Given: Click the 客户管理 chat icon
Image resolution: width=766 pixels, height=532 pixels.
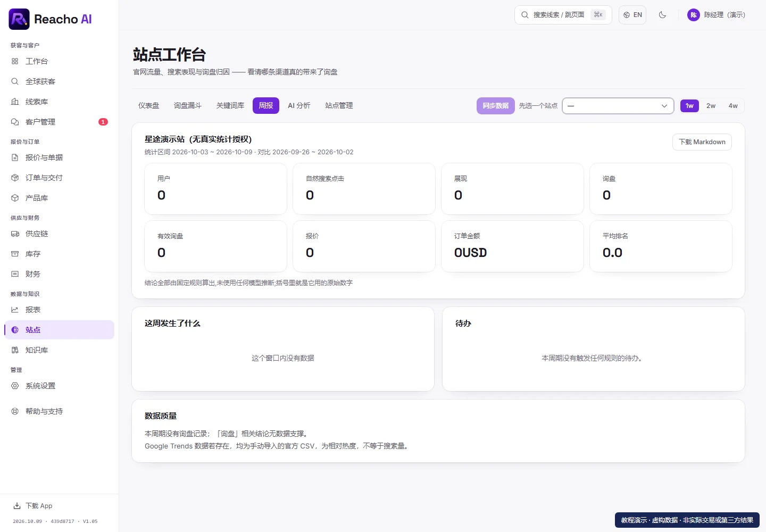Looking at the screenshot, I should coord(15,122).
